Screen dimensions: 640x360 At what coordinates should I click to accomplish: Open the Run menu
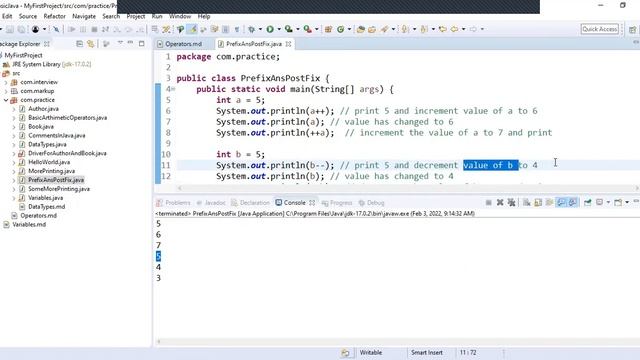point(157,16)
